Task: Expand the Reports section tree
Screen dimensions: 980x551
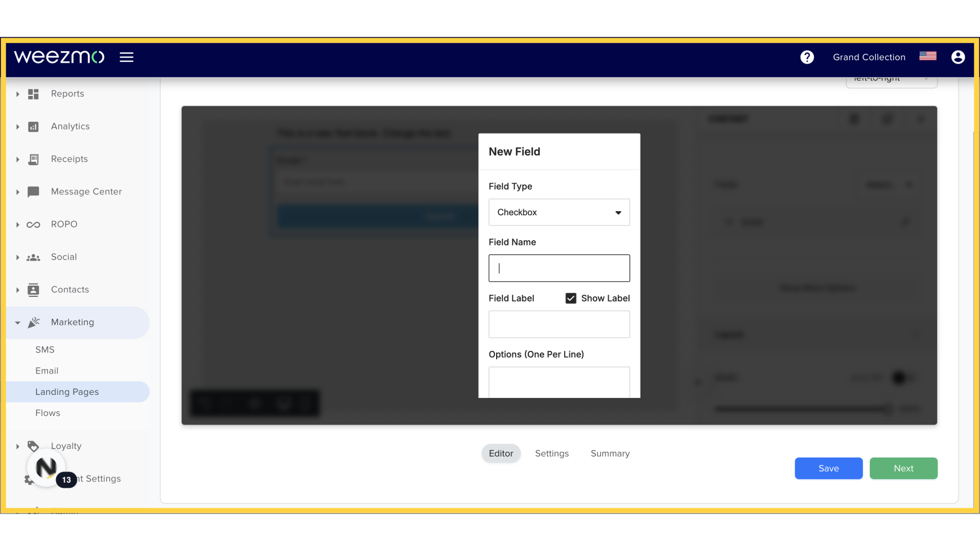Action: click(17, 93)
